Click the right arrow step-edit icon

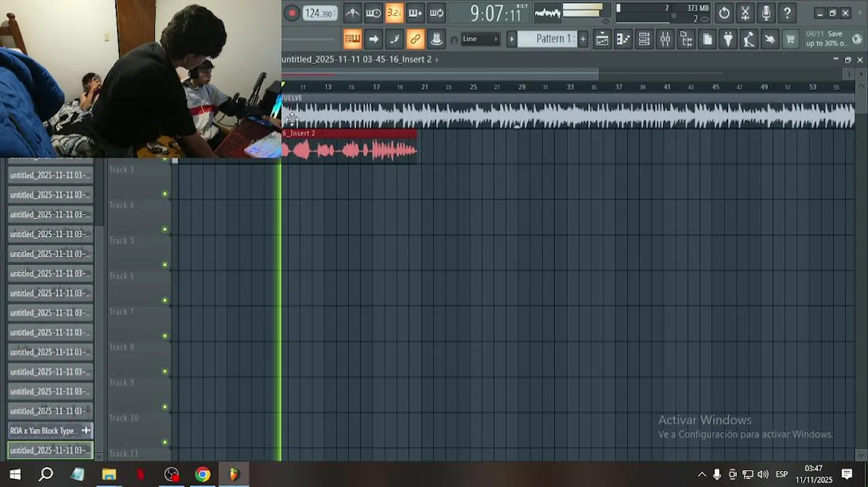pos(373,39)
